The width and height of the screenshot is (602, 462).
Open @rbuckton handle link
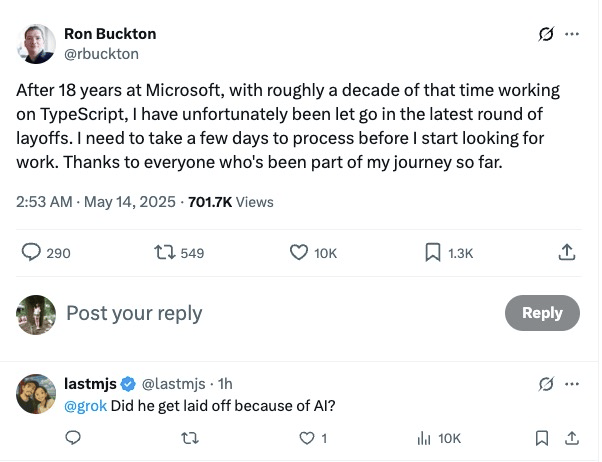101,53
